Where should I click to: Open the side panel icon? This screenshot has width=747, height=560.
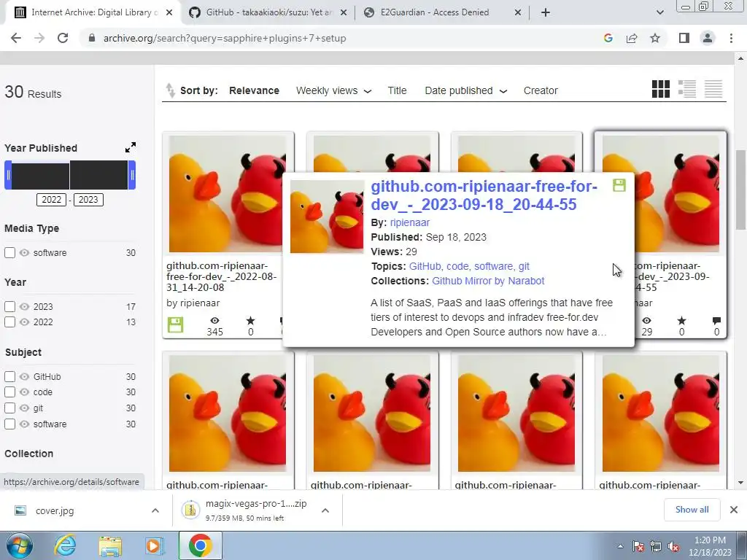[684, 38]
